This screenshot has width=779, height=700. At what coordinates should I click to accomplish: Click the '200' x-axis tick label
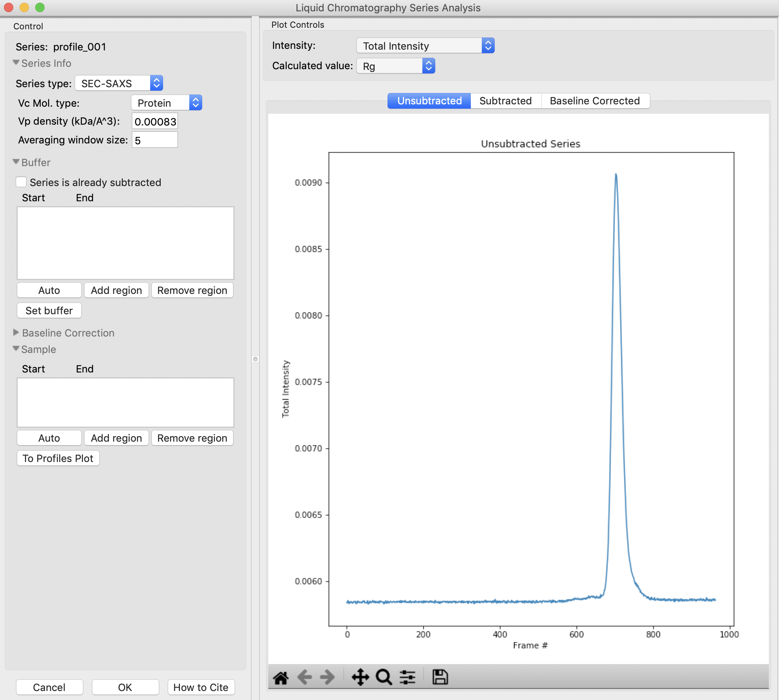[423, 634]
